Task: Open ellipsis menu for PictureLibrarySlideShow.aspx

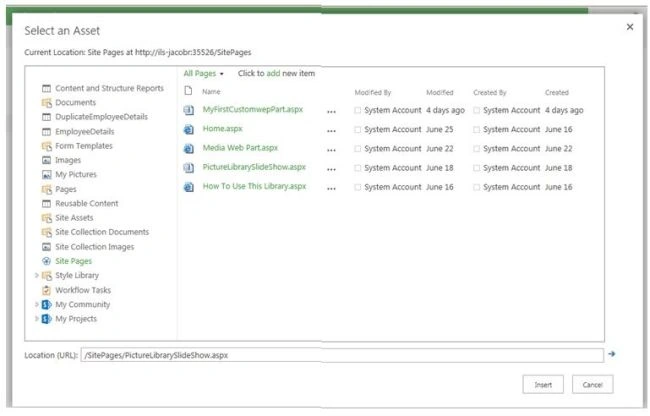Action: tap(331, 169)
